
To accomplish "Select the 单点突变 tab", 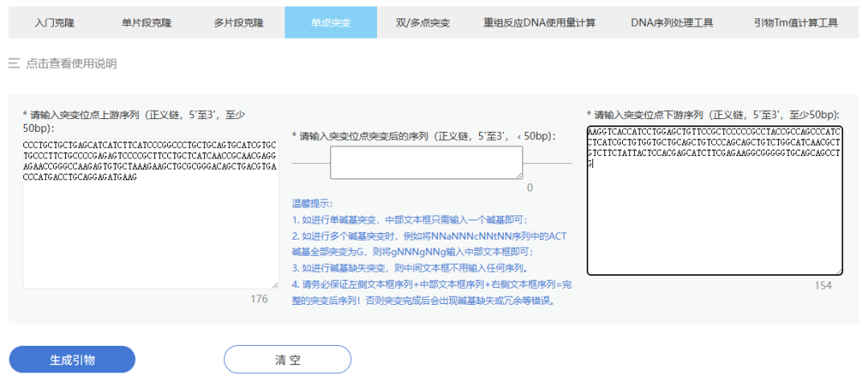I will [x=330, y=23].
